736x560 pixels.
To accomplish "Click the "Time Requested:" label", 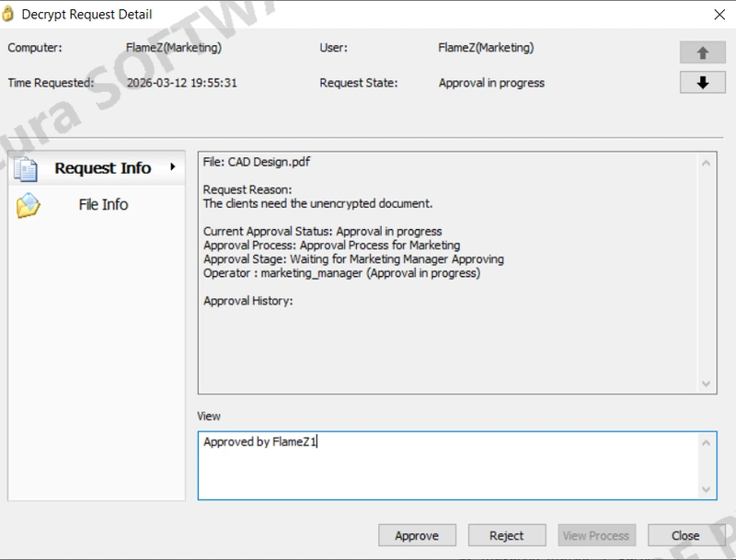I will tap(51, 83).
